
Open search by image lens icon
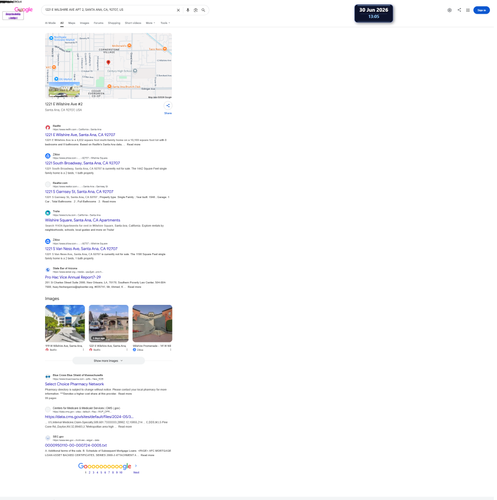coord(196,10)
